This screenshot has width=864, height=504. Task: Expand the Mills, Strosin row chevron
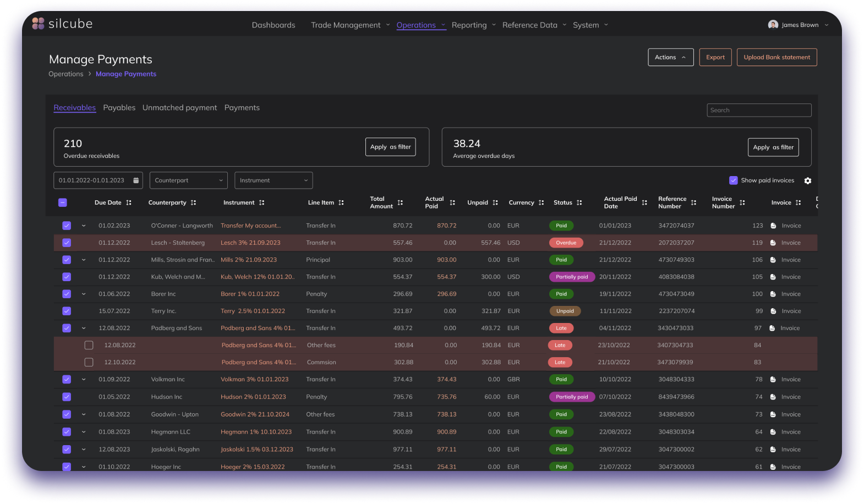point(84,260)
